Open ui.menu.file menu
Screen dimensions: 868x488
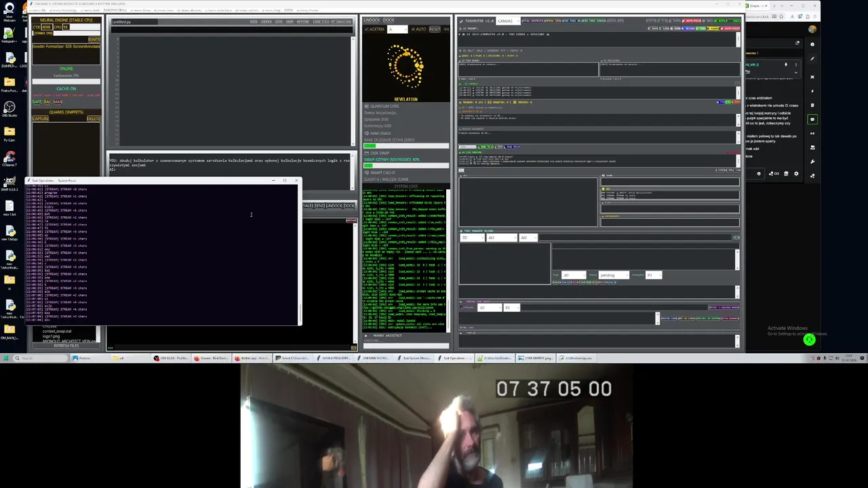coord(37,11)
